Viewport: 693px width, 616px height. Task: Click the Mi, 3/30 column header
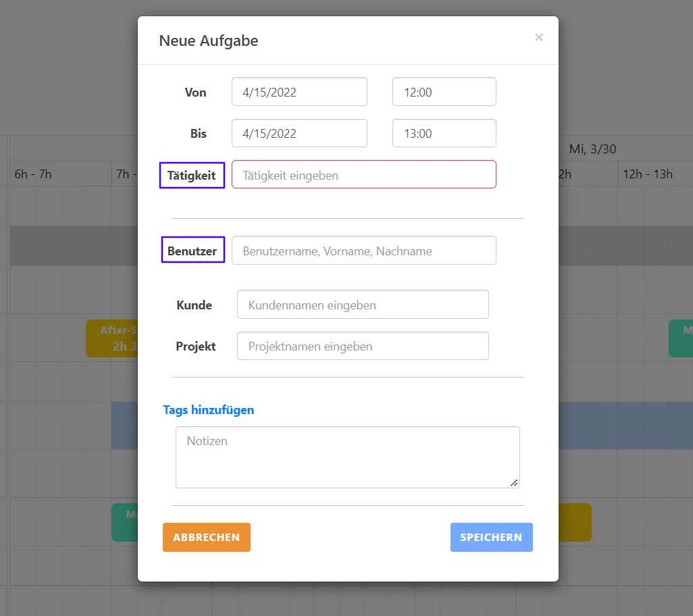click(592, 149)
